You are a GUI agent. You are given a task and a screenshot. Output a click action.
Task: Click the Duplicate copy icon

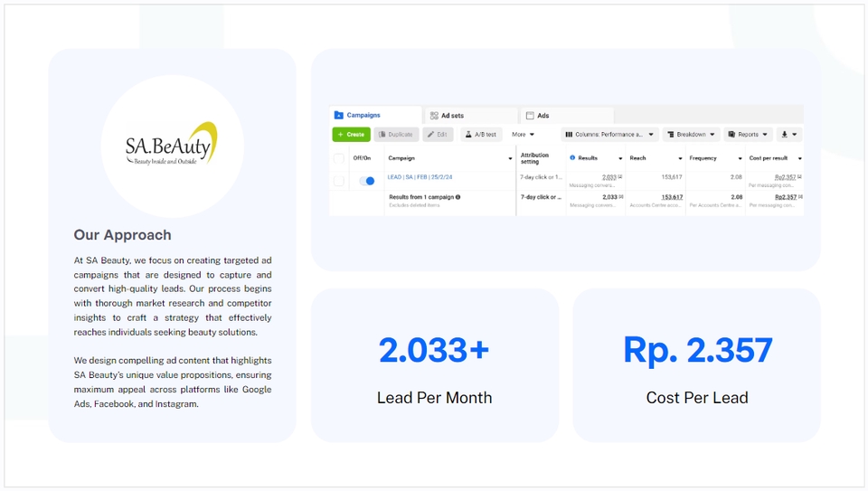click(x=382, y=135)
